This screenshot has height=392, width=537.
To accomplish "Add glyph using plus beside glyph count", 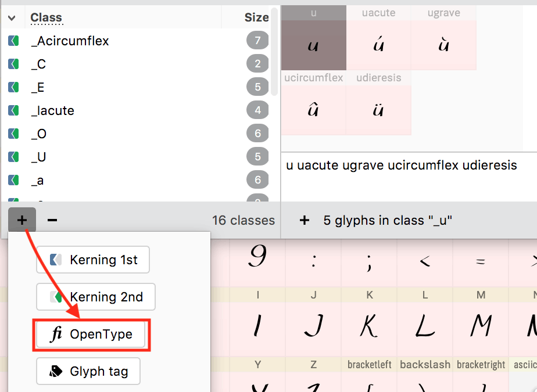I will 304,220.
